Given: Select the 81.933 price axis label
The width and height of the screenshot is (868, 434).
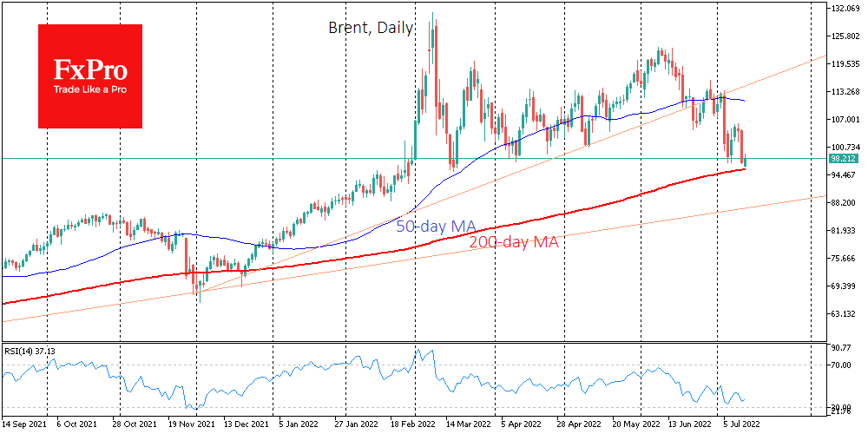Looking at the screenshot, I should 845,231.
